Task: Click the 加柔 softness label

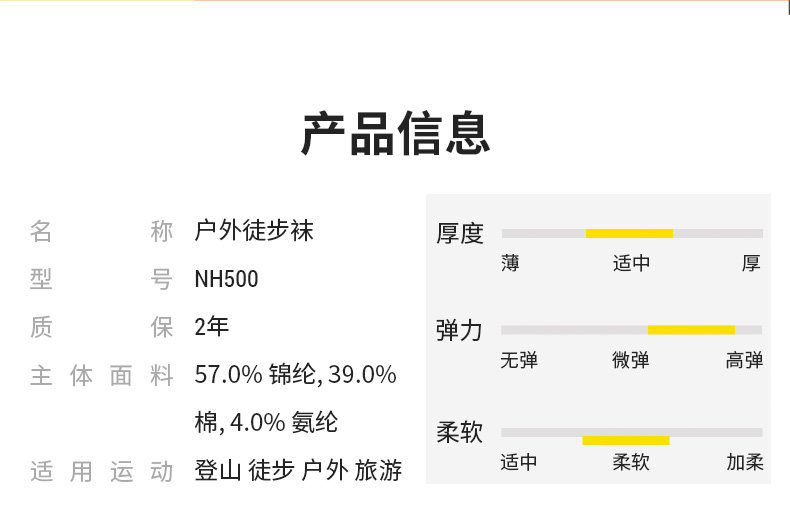Action: [x=744, y=462]
